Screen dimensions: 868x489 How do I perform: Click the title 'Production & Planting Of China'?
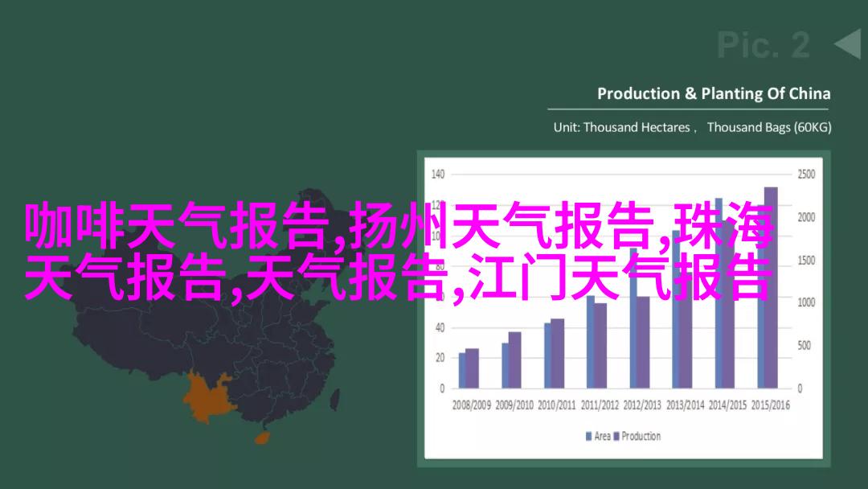714,93
